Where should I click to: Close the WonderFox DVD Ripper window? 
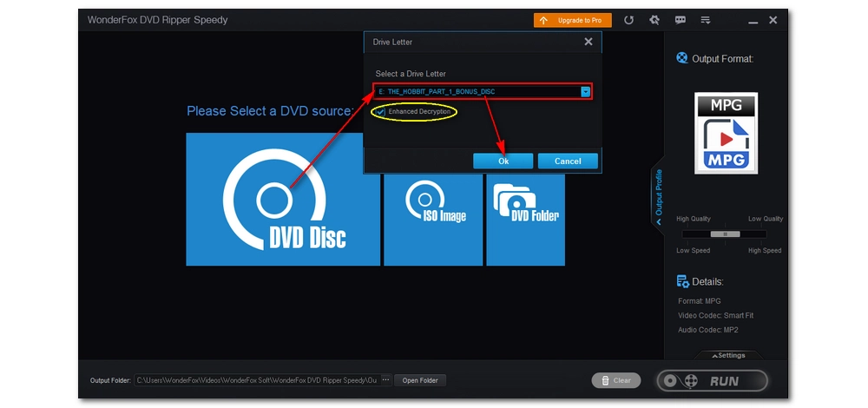click(773, 21)
